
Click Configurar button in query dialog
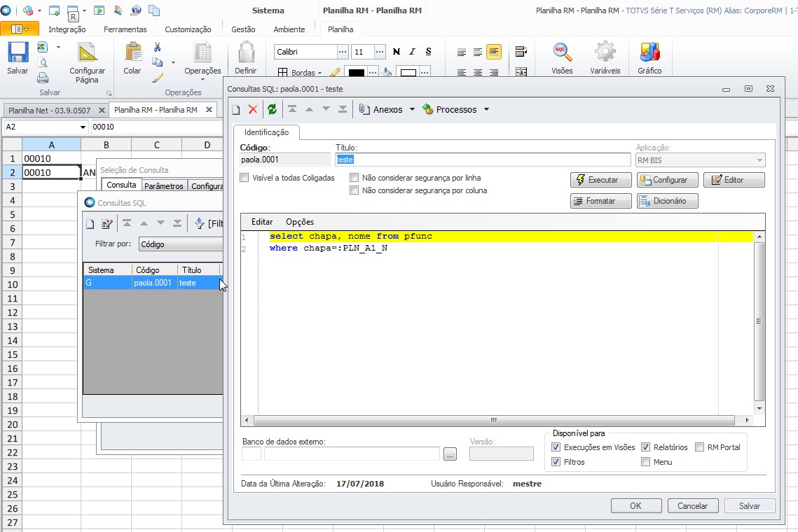[667, 180]
